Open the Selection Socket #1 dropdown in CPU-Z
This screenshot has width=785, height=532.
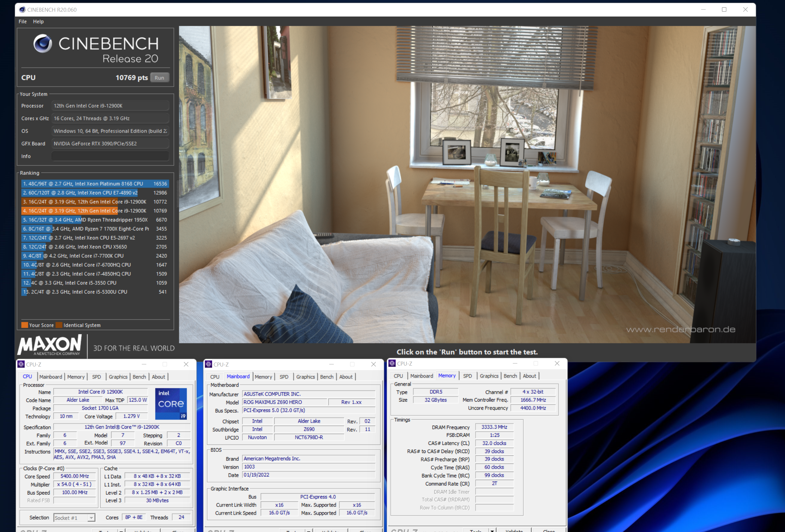tap(75, 518)
